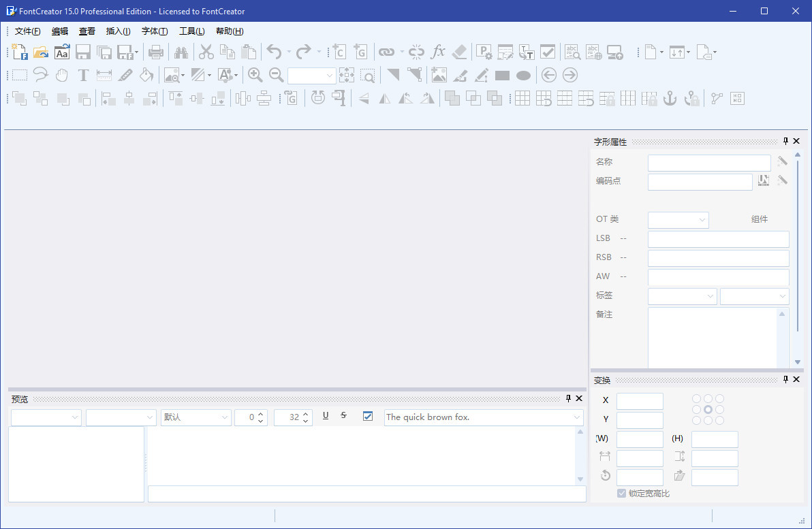Select the Ellipse shape tool

point(523,76)
